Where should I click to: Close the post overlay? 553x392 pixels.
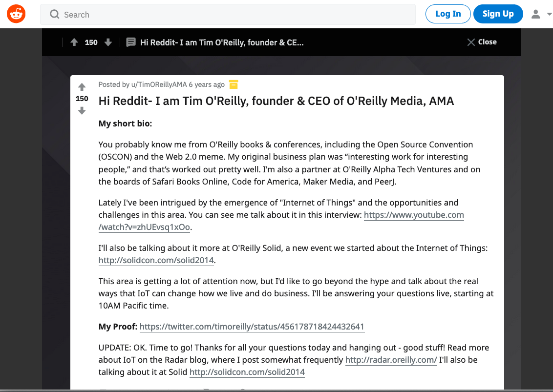(x=482, y=42)
